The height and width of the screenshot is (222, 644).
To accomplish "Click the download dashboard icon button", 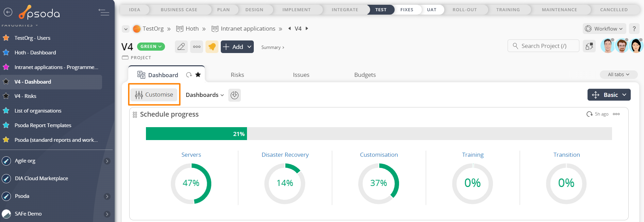I will [234, 95].
